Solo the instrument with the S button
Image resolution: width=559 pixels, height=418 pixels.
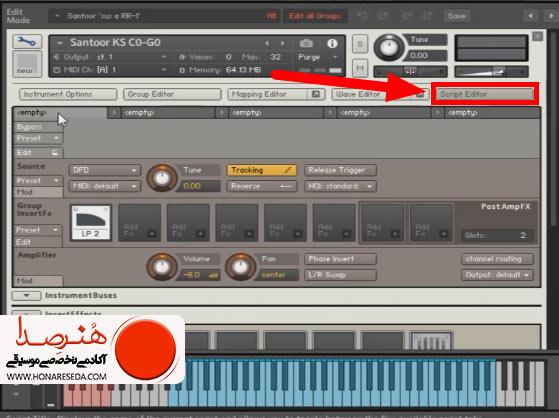click(360, 44)
